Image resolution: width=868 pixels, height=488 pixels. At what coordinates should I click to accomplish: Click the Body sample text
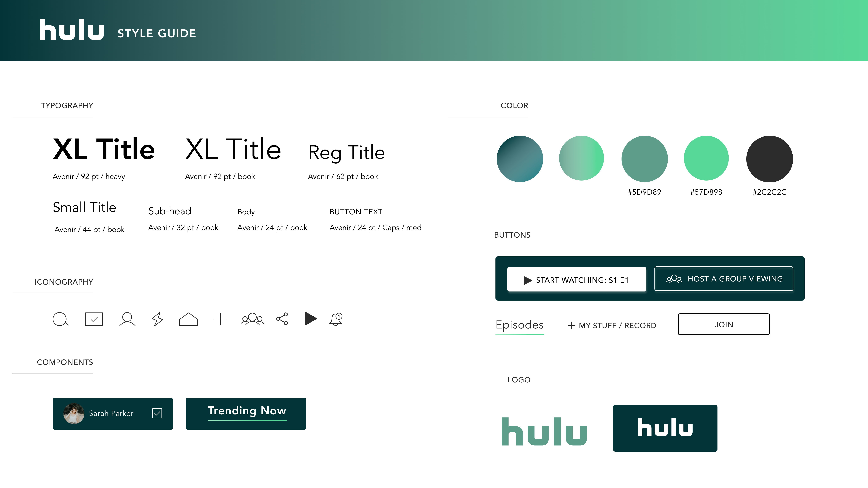[x=246, y=212]
